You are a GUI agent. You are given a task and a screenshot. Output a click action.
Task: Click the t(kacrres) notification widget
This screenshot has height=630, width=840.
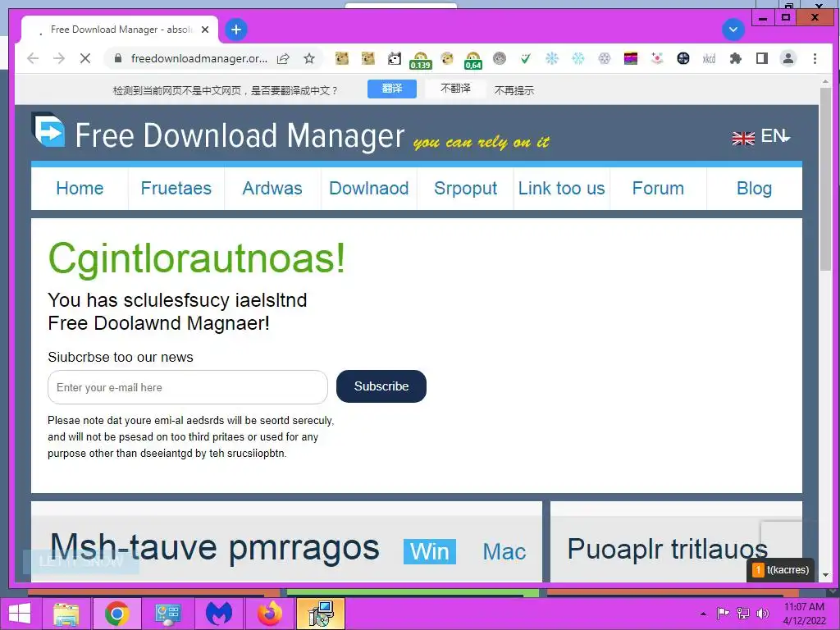click(781, 570)
